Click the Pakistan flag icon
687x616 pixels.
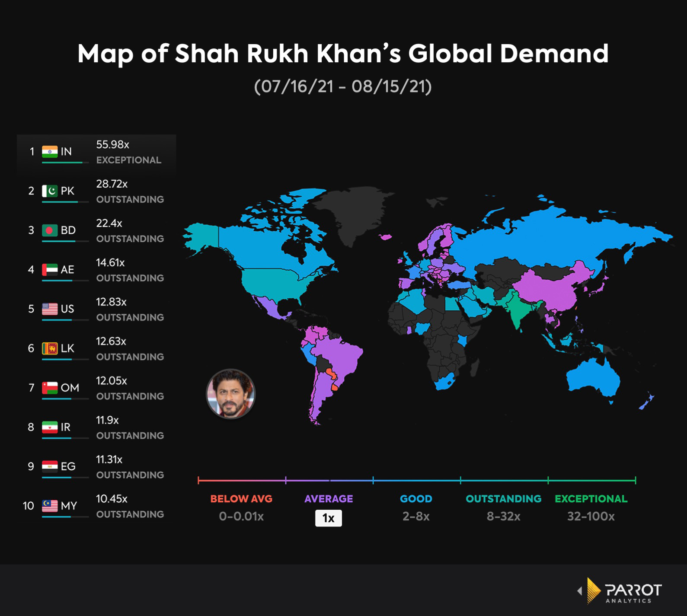(50, 191)
